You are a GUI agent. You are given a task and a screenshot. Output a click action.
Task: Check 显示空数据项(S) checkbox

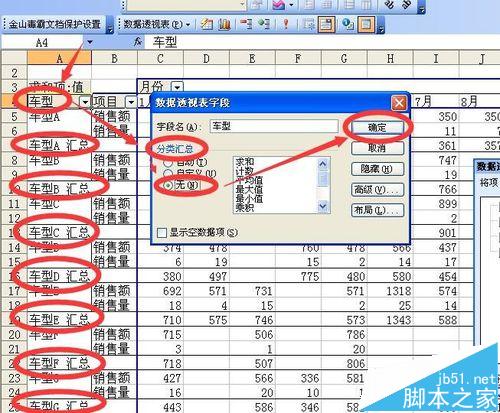click(162, 233)
